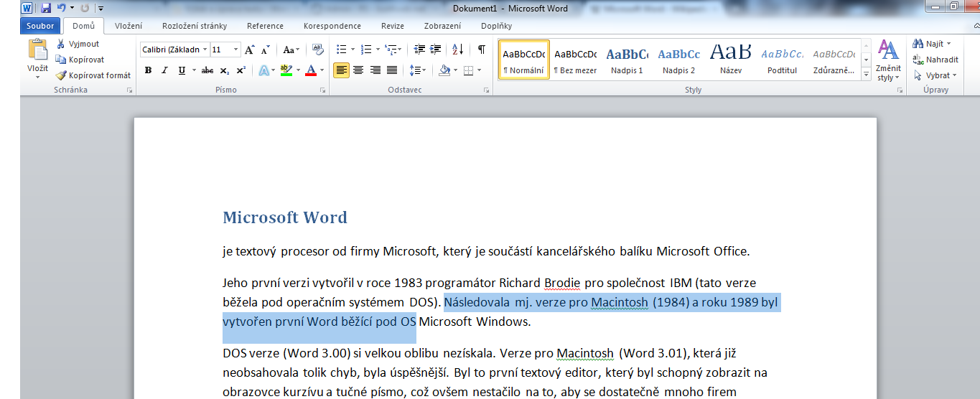The width and height of the screenshot is (980, 399).
Task: Open the highlight color dropdown arrow
Action: 297,70
